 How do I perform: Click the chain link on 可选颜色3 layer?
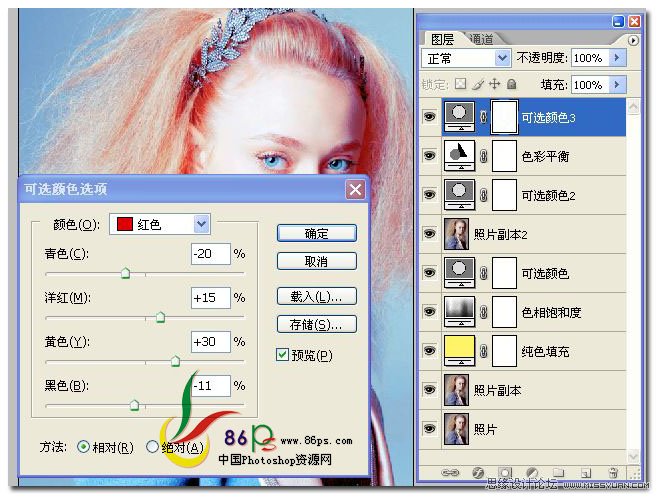(484, 117)
